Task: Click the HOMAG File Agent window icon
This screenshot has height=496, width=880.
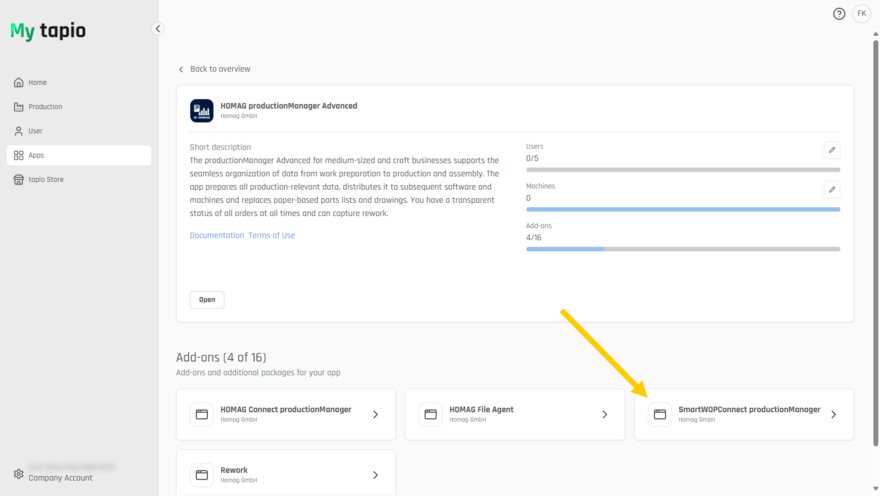Action: 430,415
